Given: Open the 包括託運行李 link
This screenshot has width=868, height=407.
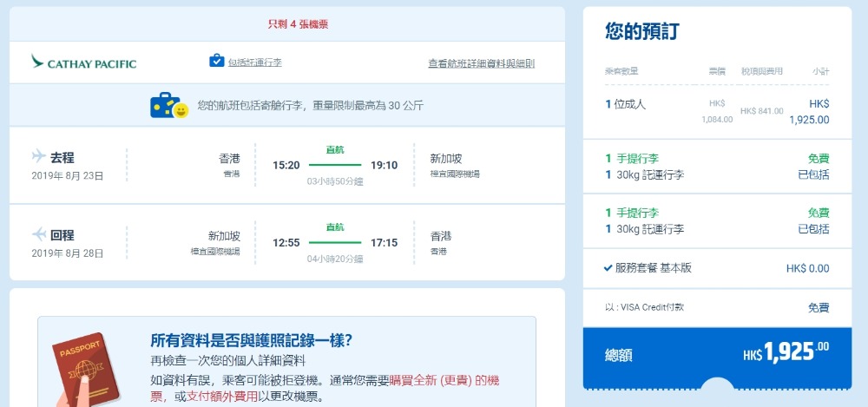Looking at the screenshot, I should pos(254,63).
